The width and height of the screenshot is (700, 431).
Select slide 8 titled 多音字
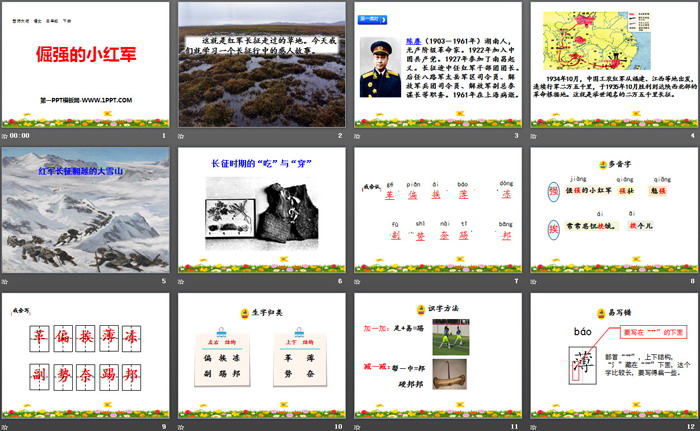click(x=614, y=210)
